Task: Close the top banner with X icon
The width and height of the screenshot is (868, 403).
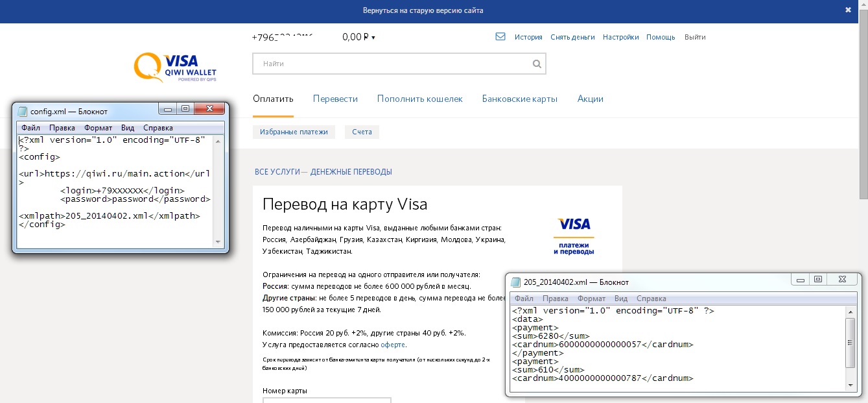Action: coord(848,10)
